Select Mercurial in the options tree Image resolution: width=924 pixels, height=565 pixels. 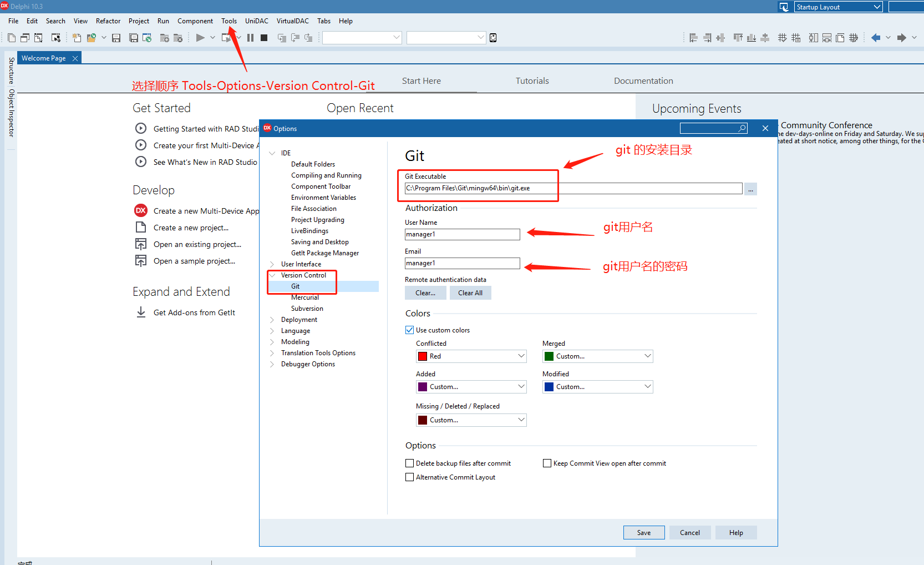(305, 297)
